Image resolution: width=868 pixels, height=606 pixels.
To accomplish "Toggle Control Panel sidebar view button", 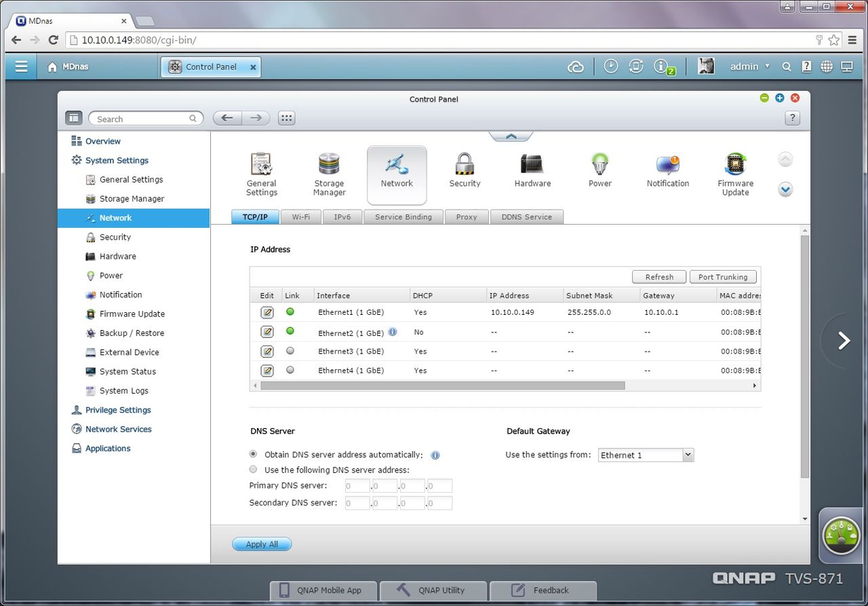I will click(73, 118).
